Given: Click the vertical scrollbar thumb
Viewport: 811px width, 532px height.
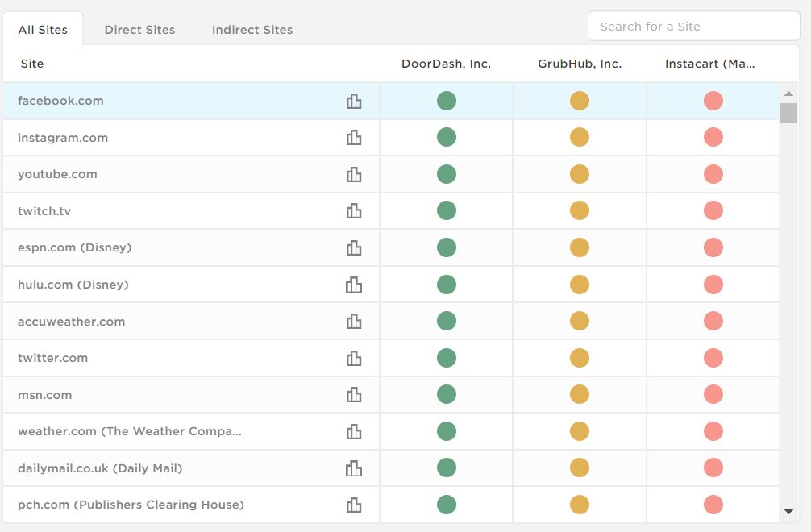Looking at the screenshot, I should click(788, 113).
